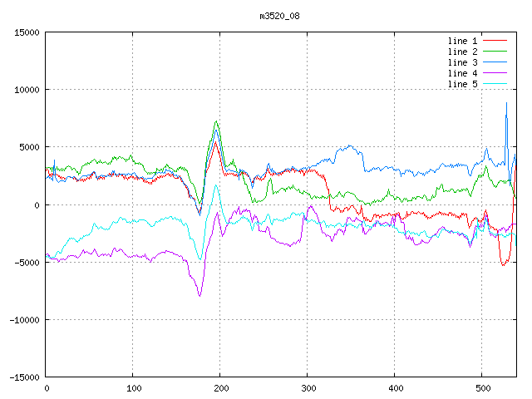Select the "line 1" legend label

462,41
